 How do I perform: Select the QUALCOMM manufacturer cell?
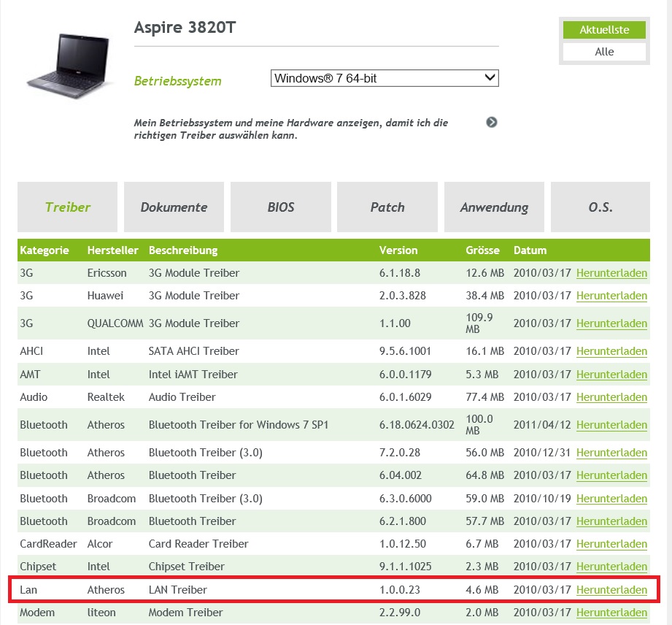115,323
